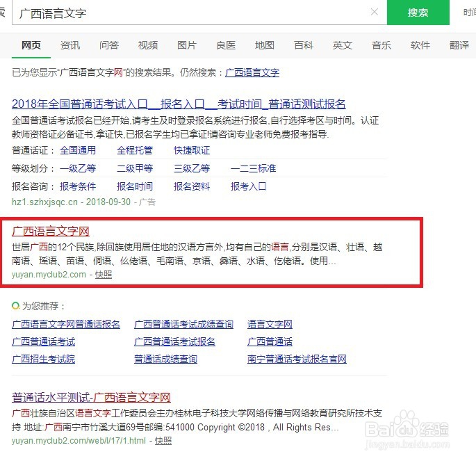
Task: Open recommendation 南宁普通话考试报名官网
Action: 297,359
